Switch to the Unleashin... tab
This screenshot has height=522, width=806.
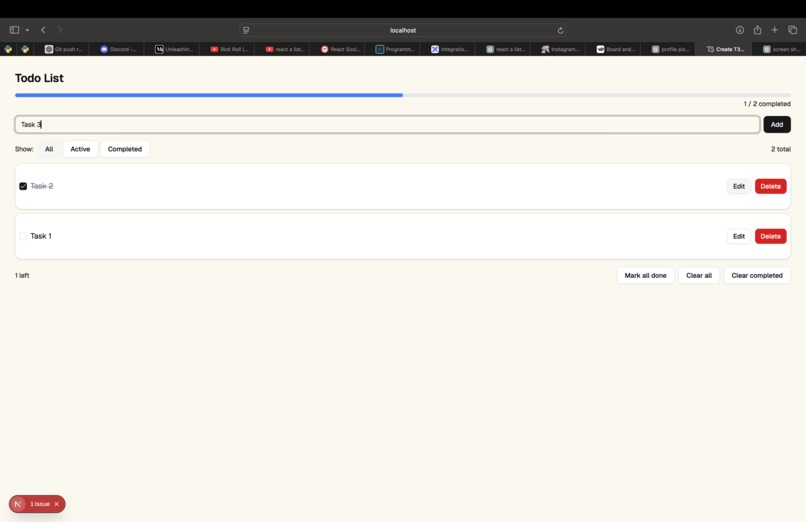(174, 49)
